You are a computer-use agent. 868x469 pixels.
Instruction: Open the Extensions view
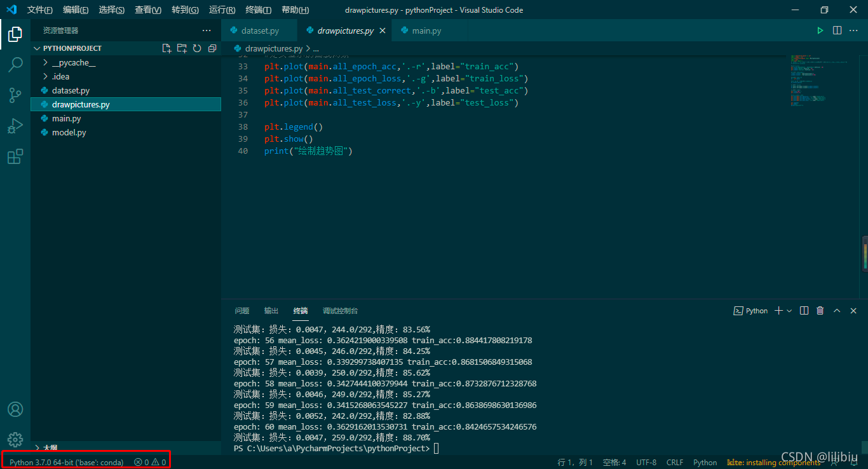[x=15, y=156]
